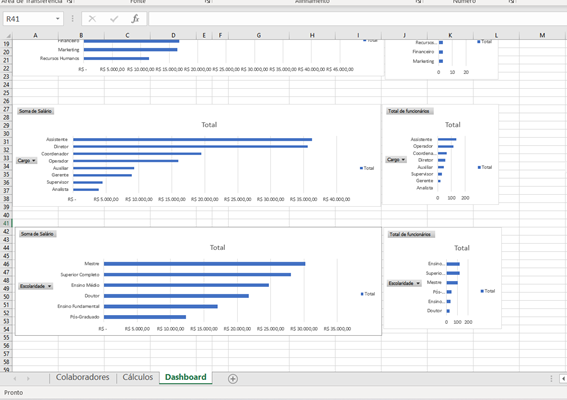Click 'Coordenador' axis label in salary chart
567x400 pixels.
55,154
